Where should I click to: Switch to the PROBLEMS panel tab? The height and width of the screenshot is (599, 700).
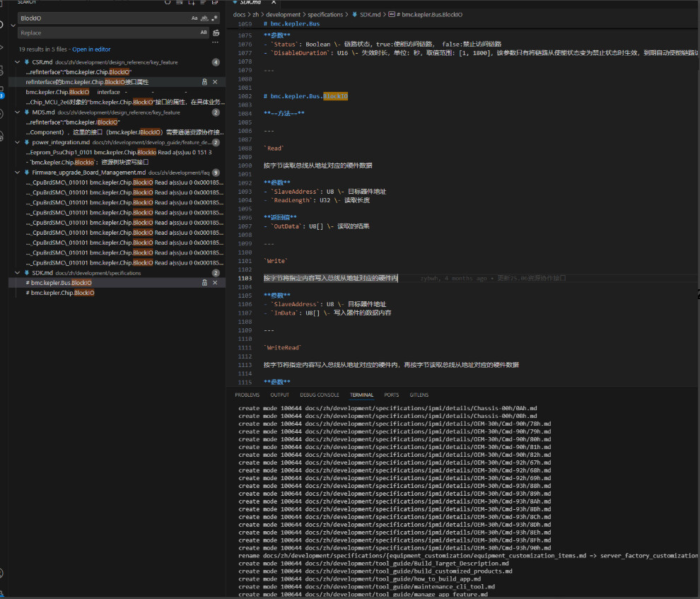(x=247, y=395)
